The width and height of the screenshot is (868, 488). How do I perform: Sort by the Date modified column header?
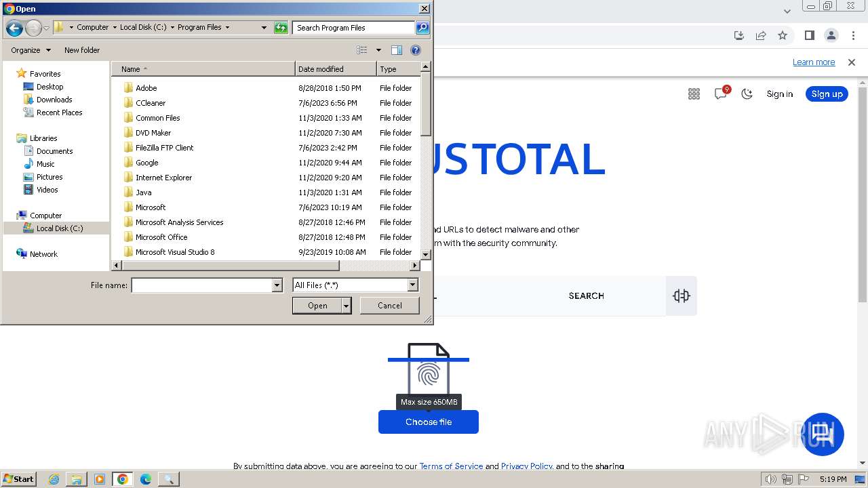point(336,69)
